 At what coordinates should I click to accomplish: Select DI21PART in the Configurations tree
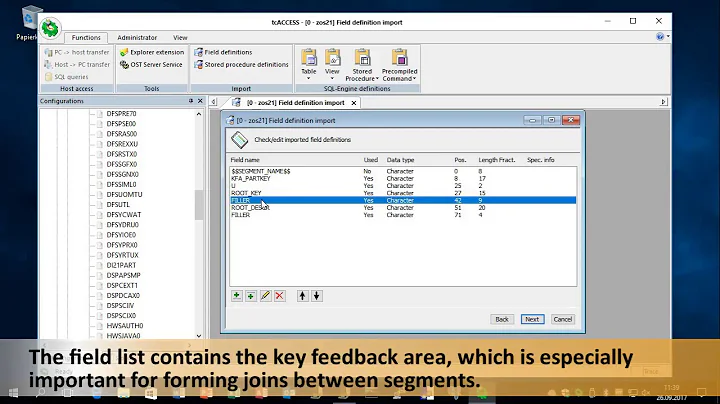(x=121, y=265)
